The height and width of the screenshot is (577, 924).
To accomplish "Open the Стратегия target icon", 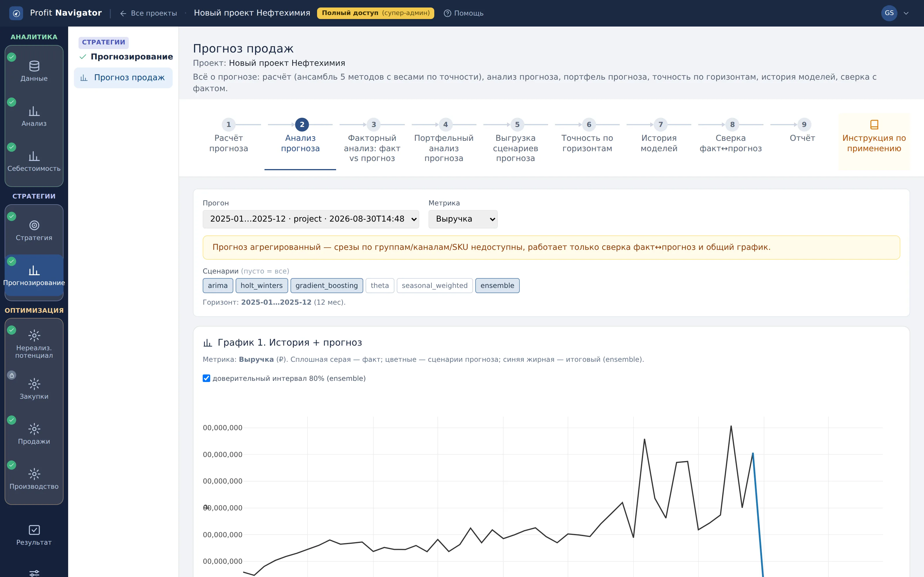I will click(x=34, y=226).
